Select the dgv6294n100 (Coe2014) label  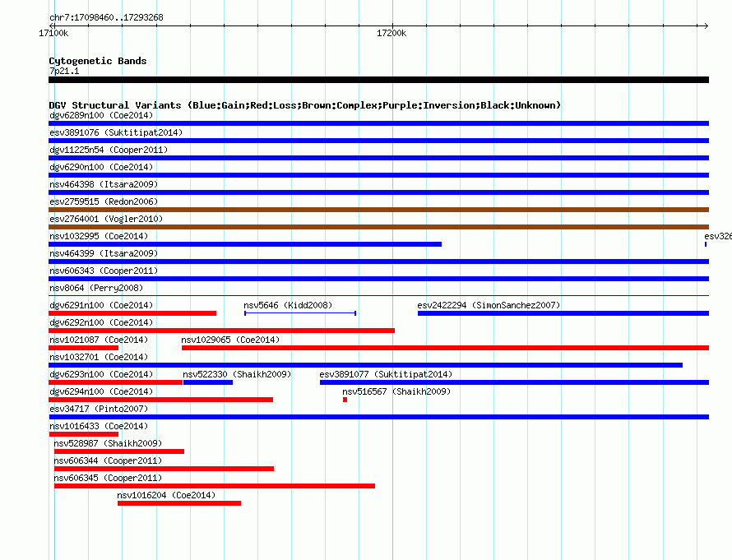click(101, 391)
